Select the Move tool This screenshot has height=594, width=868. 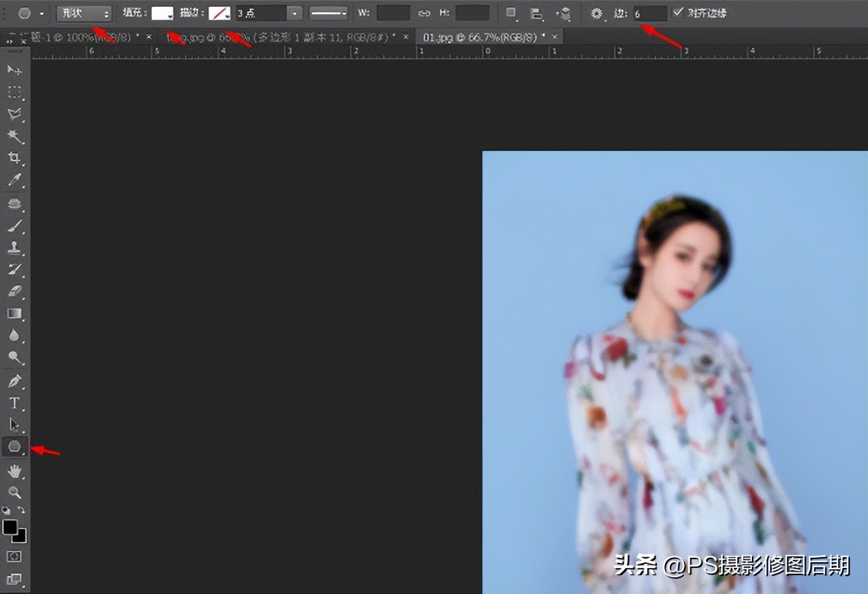click(15, 70)
